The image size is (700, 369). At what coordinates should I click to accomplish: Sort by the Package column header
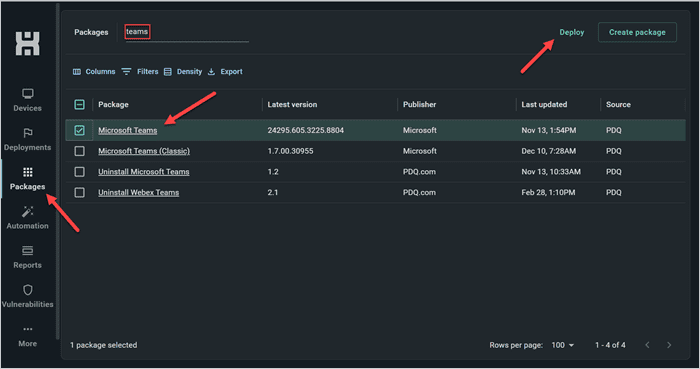(113, 104)
